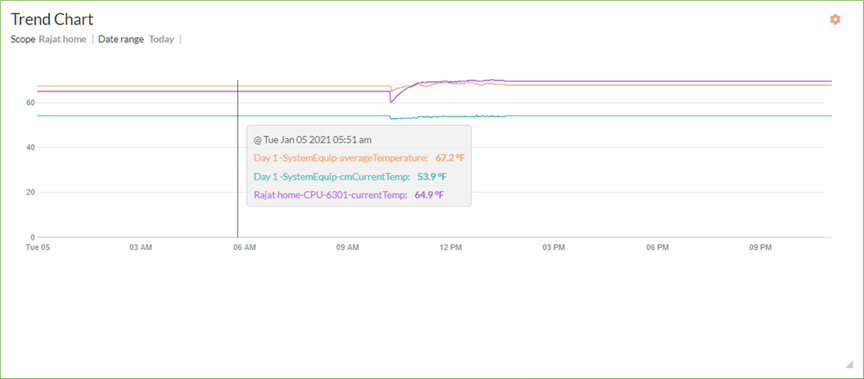Click the 03 AM x-axis label
Viewport: 864px width, 379px height.
pos(141,248)
